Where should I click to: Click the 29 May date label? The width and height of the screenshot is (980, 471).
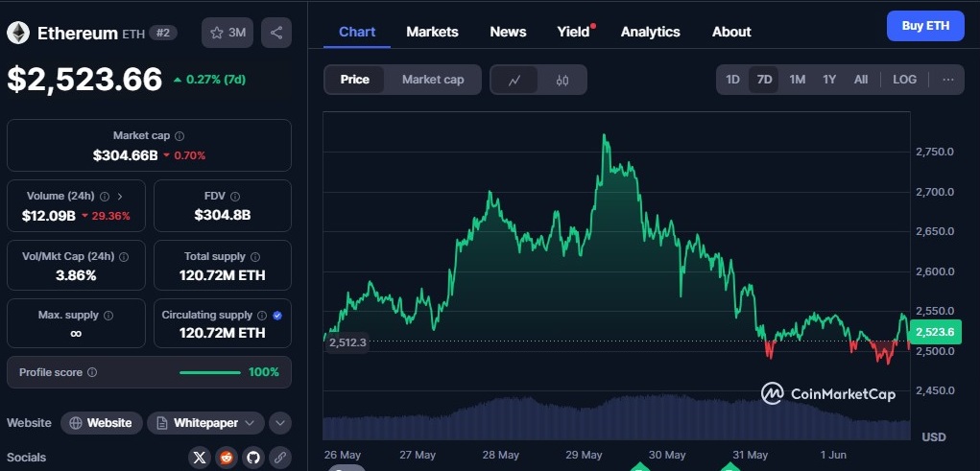pyautogui.click(x=584, y=455)
